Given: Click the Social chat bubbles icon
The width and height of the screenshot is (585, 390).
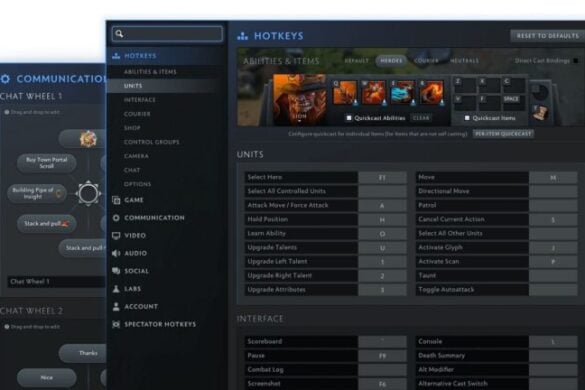Looking at the screenshot, I should tap(116, 271).
